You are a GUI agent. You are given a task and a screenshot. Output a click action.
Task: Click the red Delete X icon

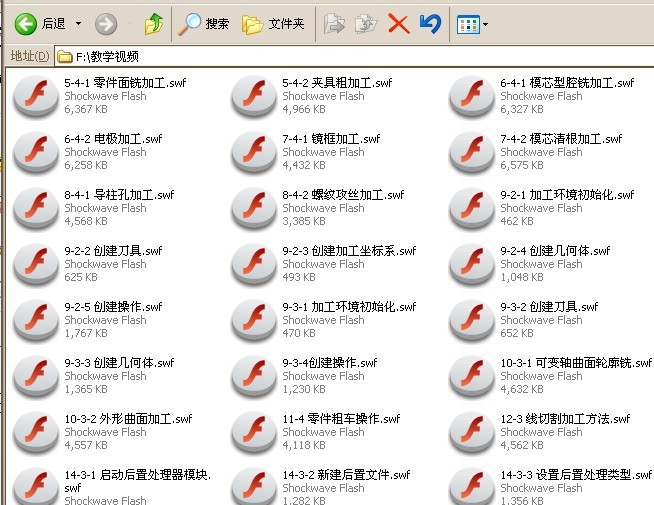point(398,23)
